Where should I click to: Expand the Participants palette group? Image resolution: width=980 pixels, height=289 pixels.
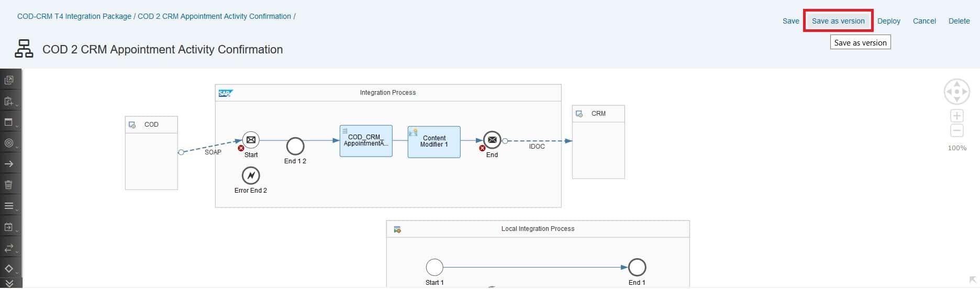[x=9, y=101]
